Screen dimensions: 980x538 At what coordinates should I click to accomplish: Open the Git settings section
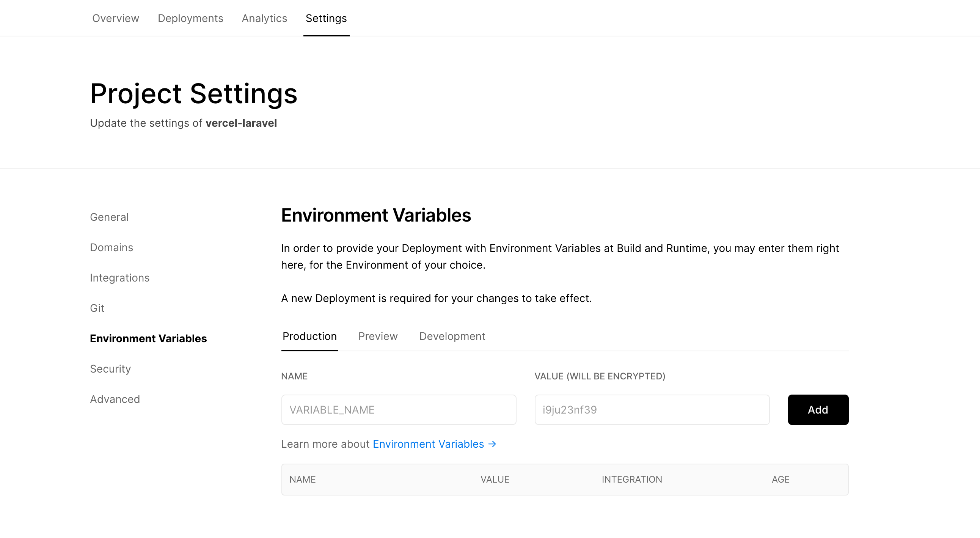click(97, 308)
